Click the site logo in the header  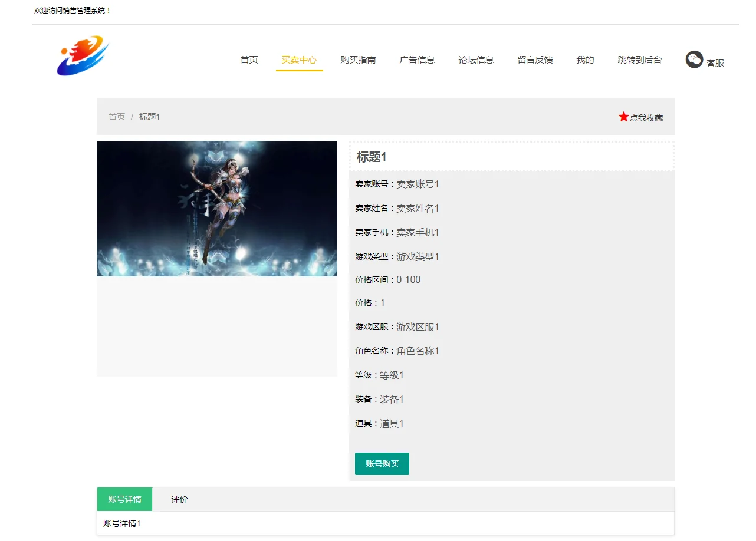pos(83,56)
